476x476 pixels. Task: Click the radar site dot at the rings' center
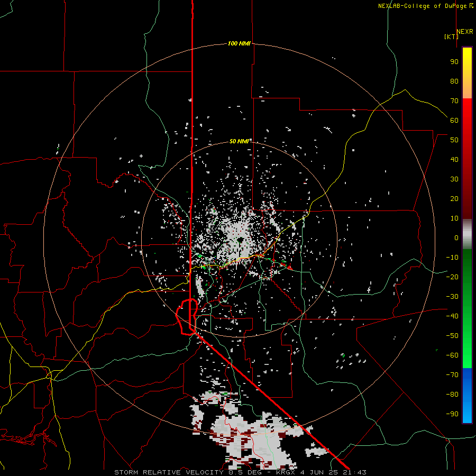tap(241, 241)
